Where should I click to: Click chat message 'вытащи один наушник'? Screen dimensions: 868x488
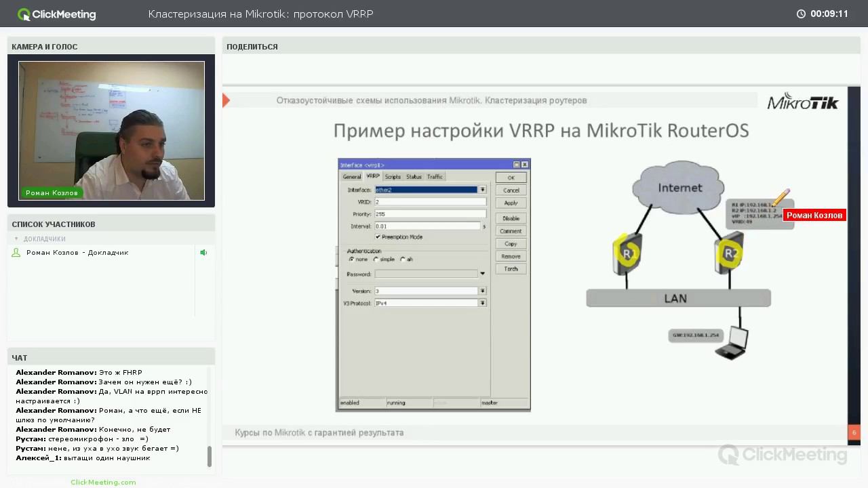(x=107, y=458)
